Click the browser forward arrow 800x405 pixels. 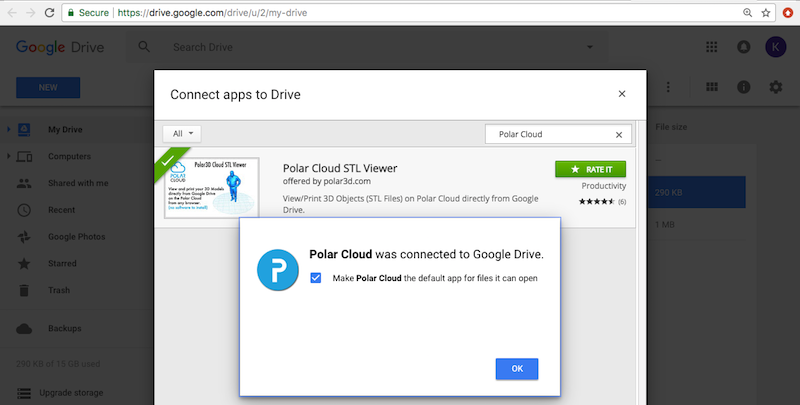[31, 13]
